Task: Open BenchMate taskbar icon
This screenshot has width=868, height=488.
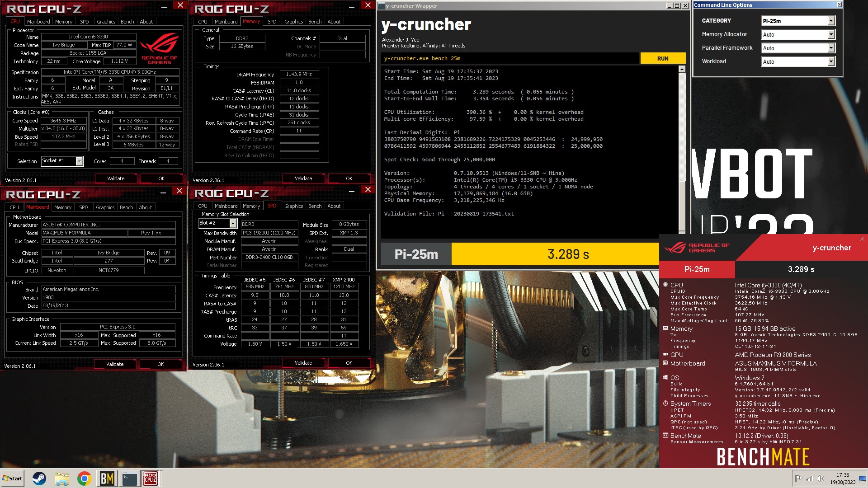Action: (107, 479)
